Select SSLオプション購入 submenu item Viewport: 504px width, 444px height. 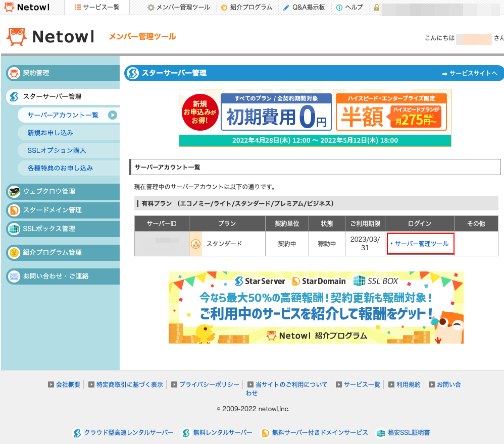69,150
